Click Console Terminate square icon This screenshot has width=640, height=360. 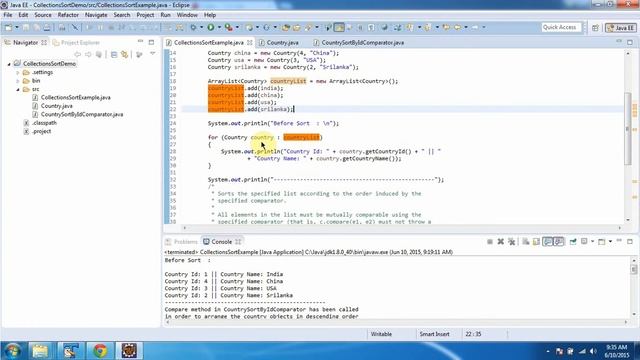coord(490,242)
